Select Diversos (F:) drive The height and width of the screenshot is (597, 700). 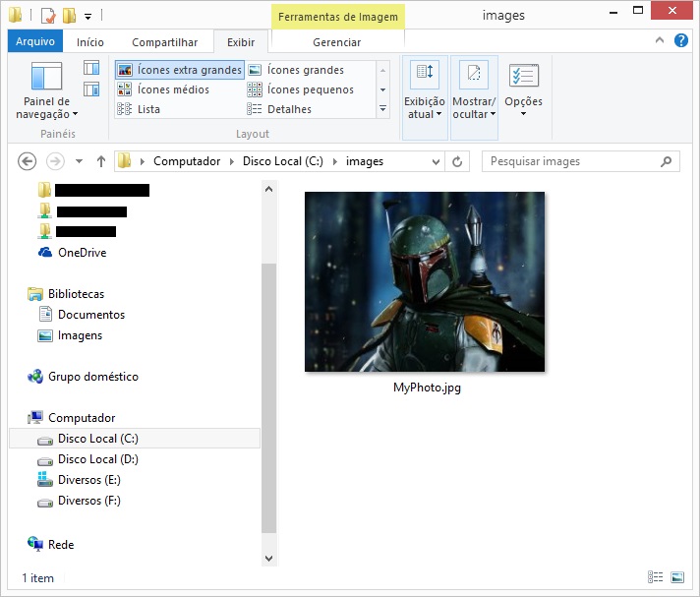[79, 501]
